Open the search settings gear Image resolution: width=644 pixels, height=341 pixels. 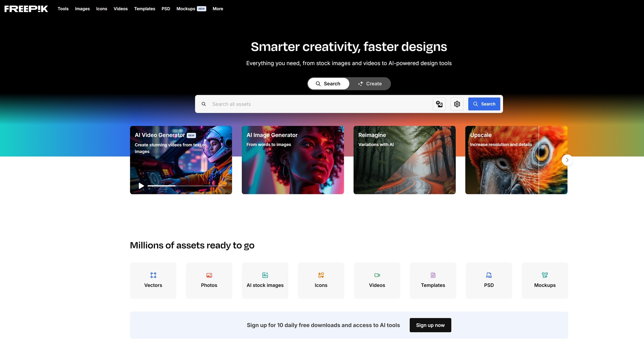[457, 104]
